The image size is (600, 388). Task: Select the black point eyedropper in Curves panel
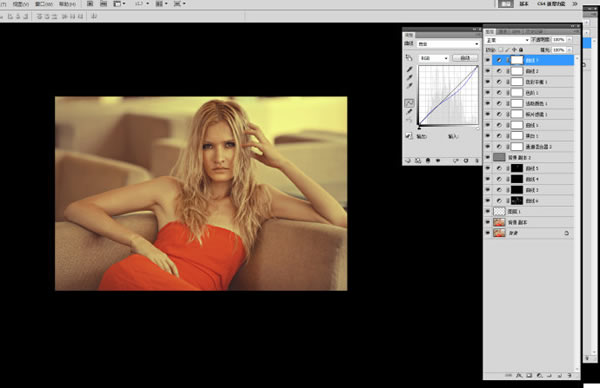(x=409, y=69)
